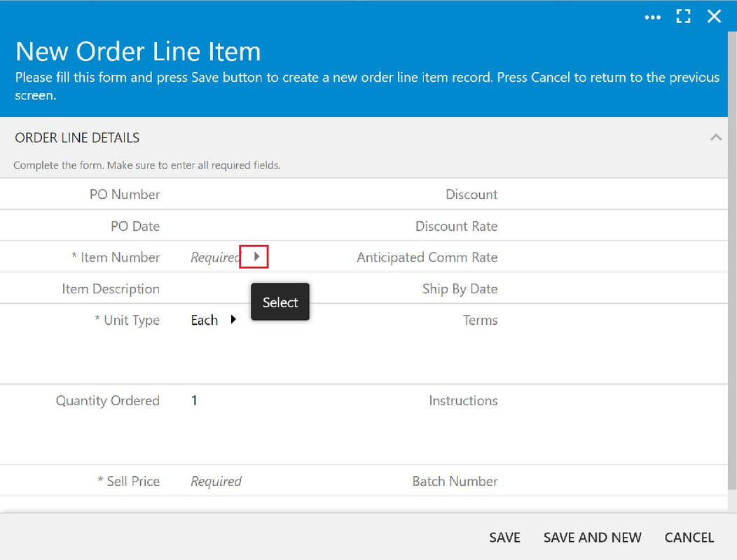The width and height of the screenshot is (737, 560).
Task: Focus the Item Number required field
Action: pos(215,257)
